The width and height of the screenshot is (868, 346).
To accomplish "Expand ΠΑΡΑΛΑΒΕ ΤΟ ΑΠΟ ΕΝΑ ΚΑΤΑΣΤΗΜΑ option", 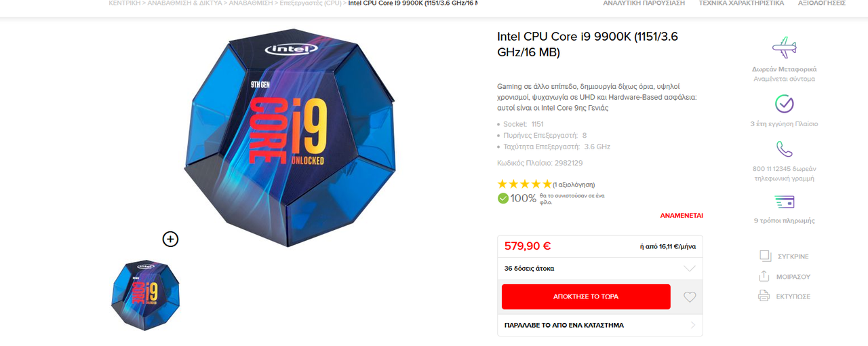I will tap(600, 325).
